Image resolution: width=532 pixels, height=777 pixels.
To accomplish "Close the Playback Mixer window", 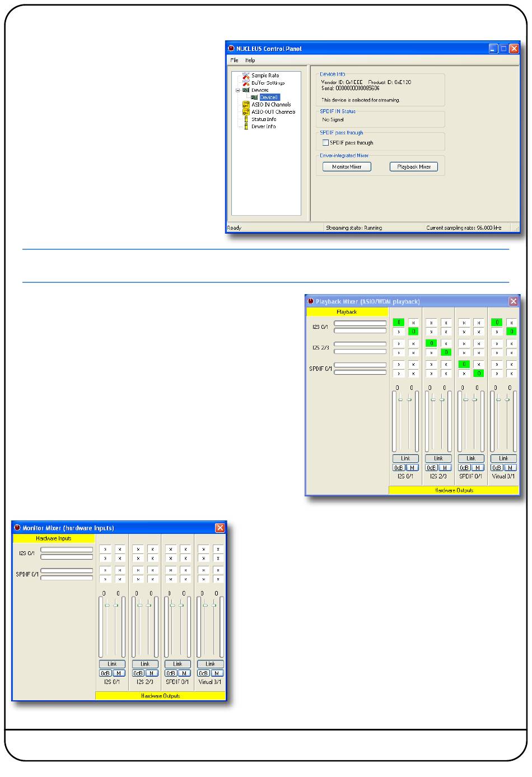I will (513, 301).
